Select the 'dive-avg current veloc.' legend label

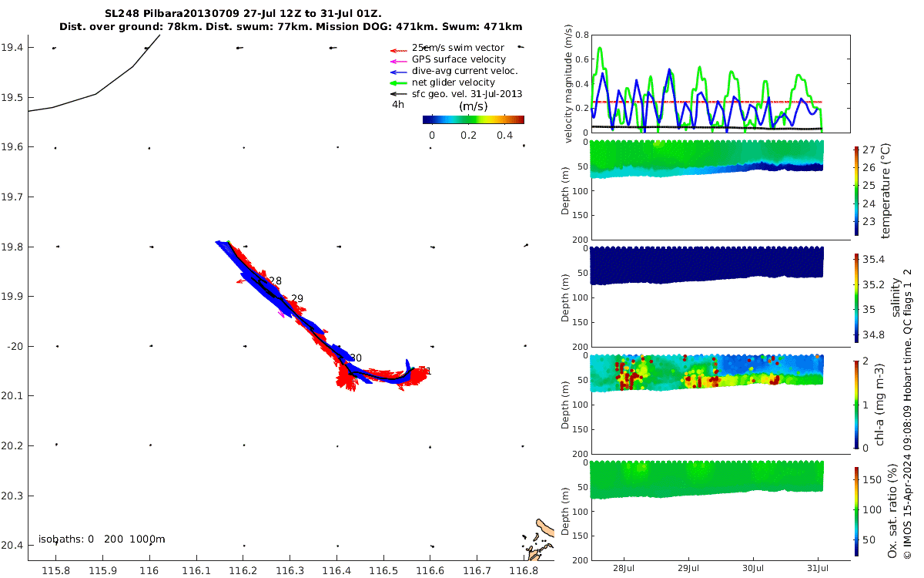(464, 71)
